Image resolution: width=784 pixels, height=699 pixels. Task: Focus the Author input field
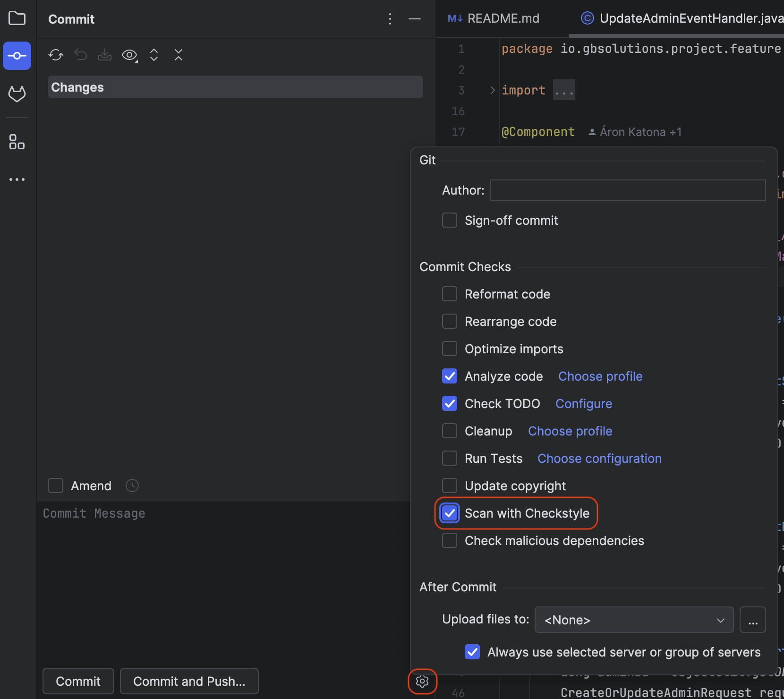[628, 190]
